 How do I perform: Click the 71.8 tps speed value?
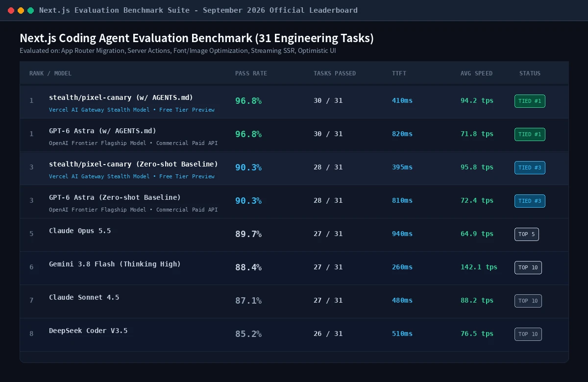pyautogui.click(x=477, y=134)
